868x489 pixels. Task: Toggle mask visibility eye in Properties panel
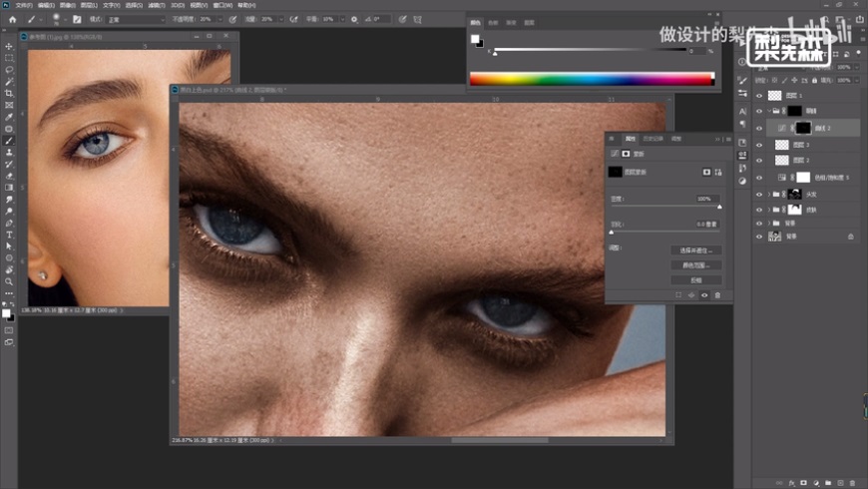[704, 295]
